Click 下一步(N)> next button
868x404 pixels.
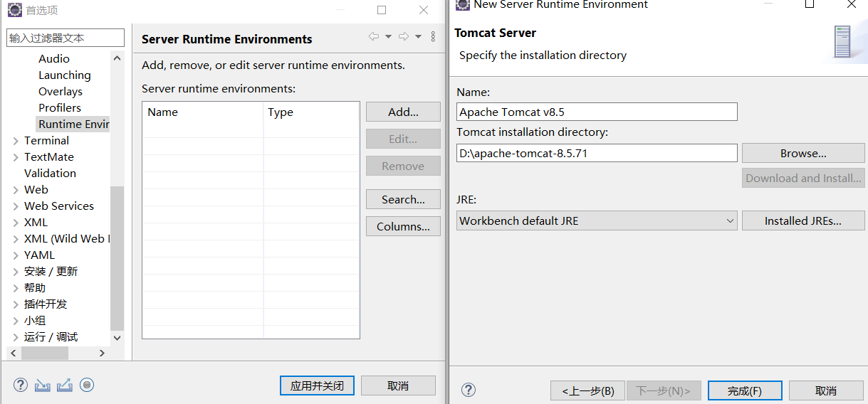[664, 390]
